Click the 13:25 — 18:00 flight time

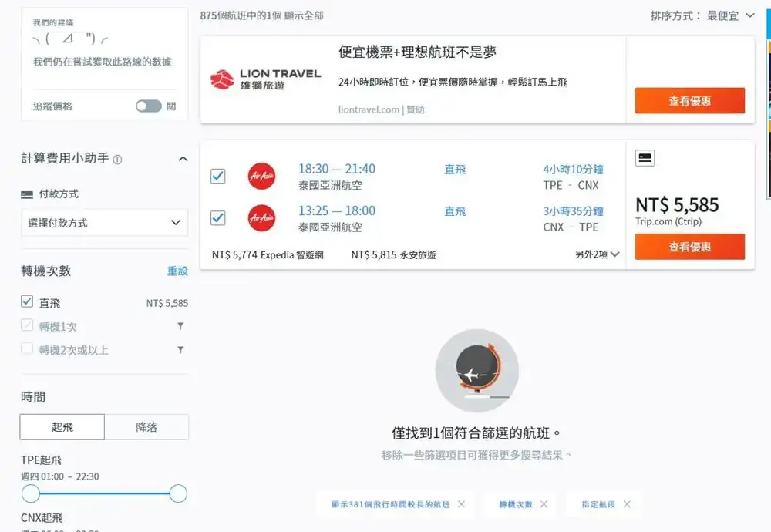pyautogui.click(x=337, y=211)
